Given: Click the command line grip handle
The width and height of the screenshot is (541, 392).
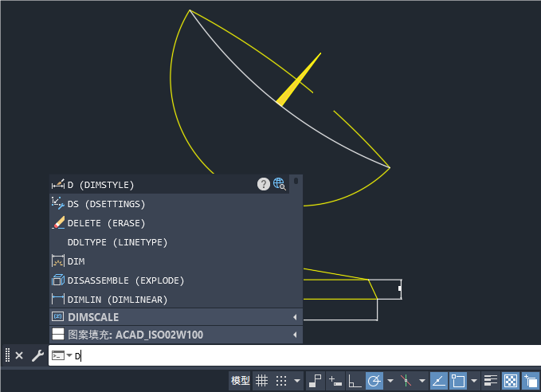Looking at the screenshot, I should [7, 355].
